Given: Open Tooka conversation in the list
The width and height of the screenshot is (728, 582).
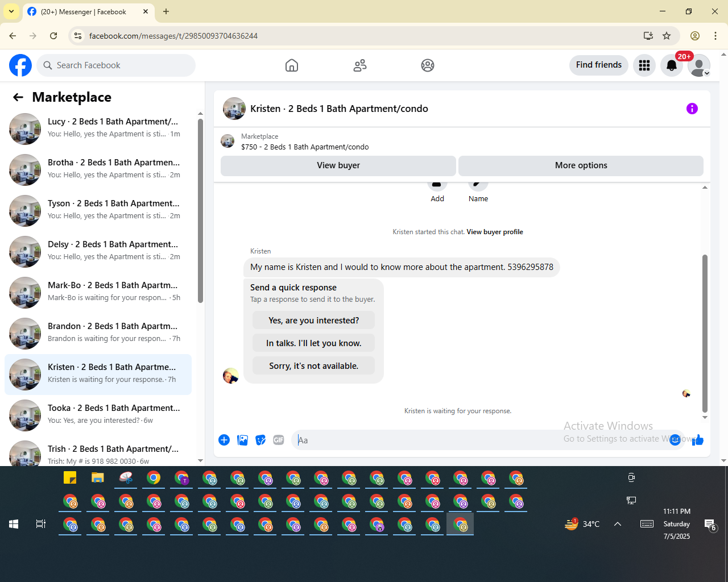Looking at the screenshot, I should [x=98, y=415].
